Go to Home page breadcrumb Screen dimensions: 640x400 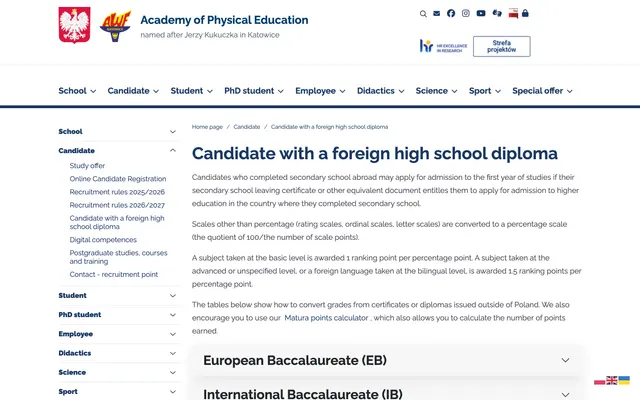click(207, 127)
